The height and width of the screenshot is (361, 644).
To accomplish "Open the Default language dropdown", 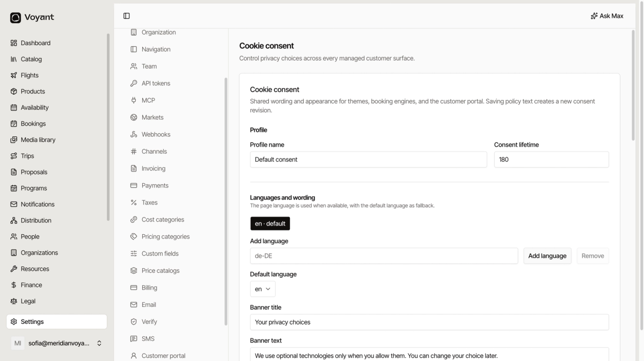I will click(262, 289).
